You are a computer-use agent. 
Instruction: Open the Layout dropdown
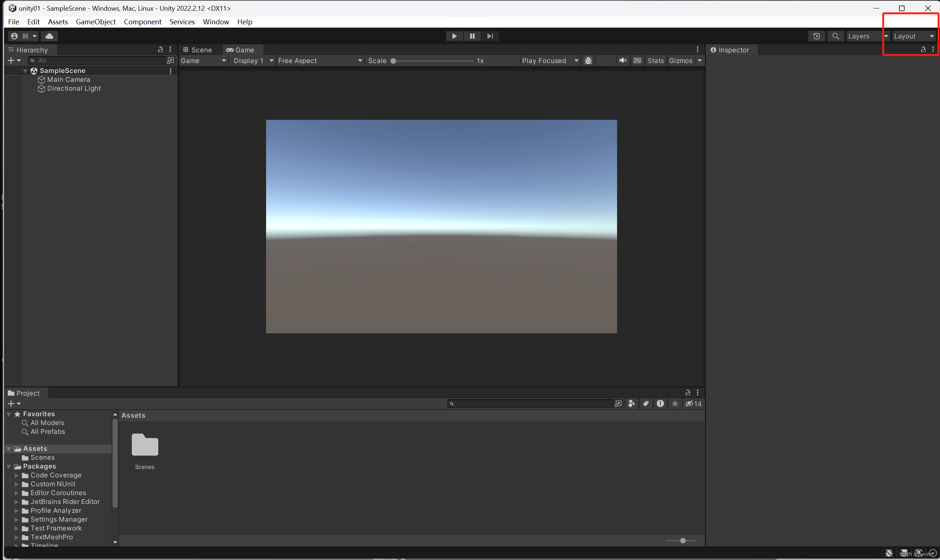pos(913,36)
